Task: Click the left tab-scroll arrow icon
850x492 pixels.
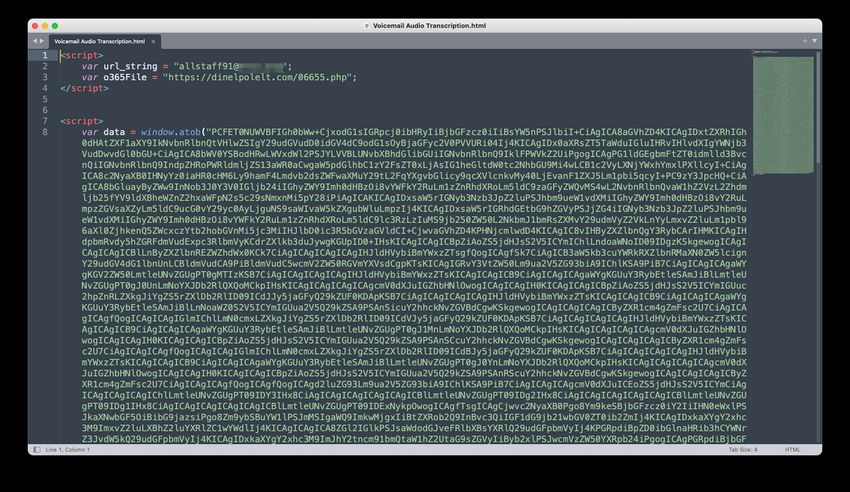Action: 35,41
